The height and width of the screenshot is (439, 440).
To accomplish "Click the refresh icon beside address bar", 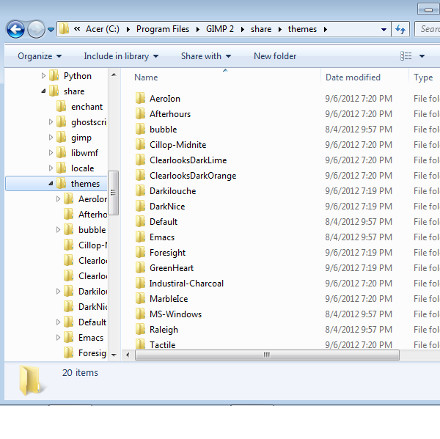I will pyautogui.click(x=400, y=29).
